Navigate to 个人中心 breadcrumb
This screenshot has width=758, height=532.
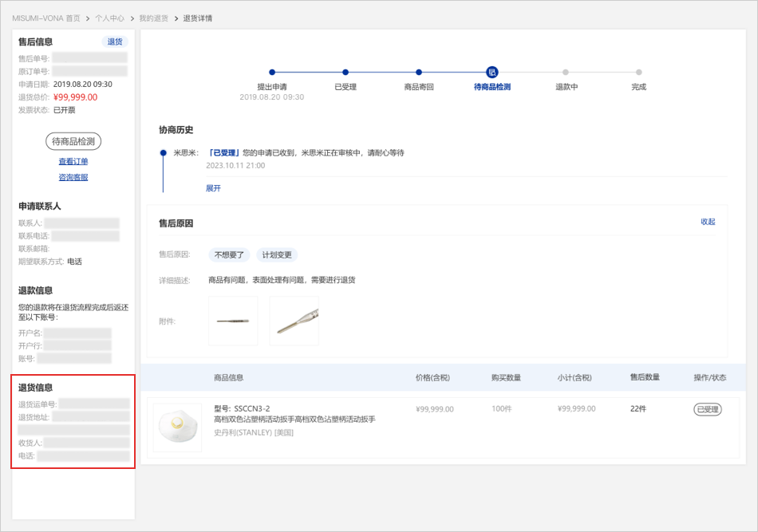coord(109,18)
